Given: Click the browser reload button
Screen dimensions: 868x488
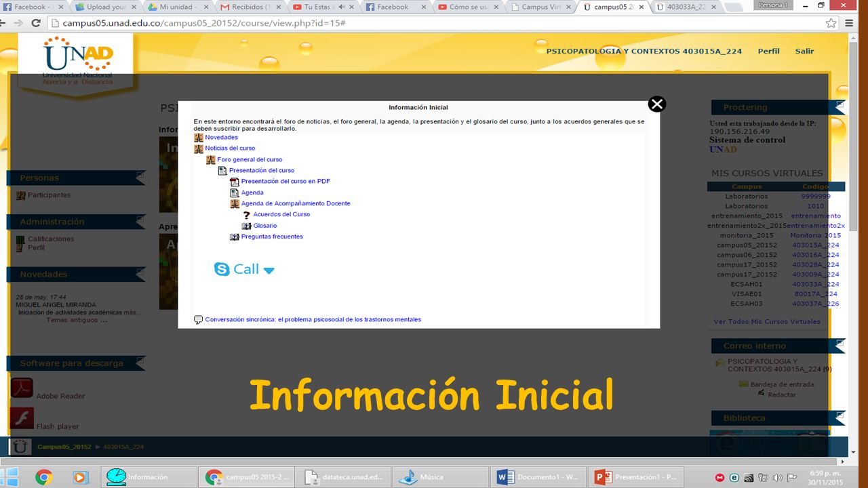Looking at the screenshot, I should 36,23.
